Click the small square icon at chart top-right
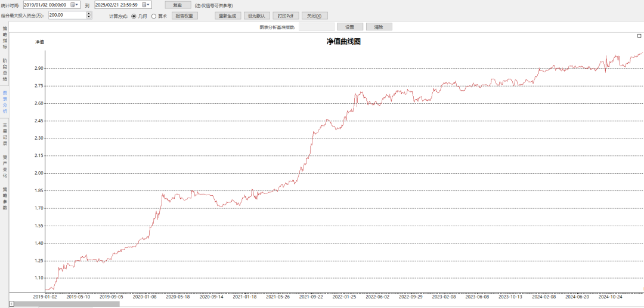 639,36
